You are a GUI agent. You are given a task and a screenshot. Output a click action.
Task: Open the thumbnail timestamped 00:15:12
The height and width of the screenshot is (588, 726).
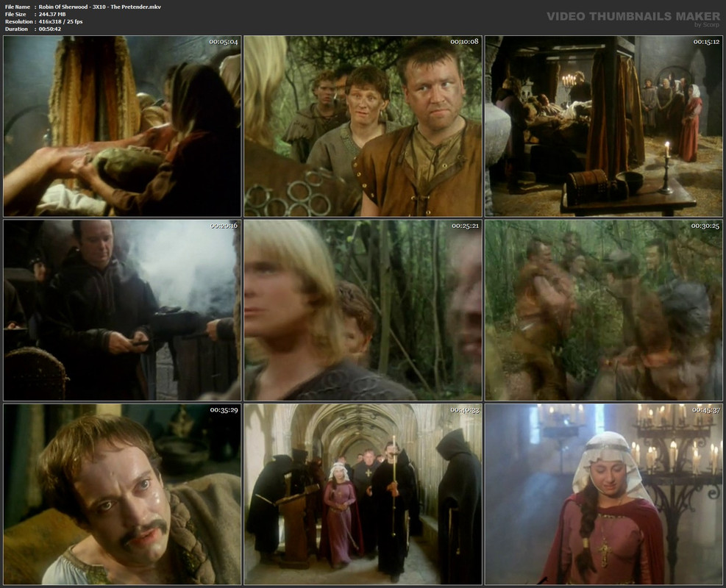(x=604, y=126)
